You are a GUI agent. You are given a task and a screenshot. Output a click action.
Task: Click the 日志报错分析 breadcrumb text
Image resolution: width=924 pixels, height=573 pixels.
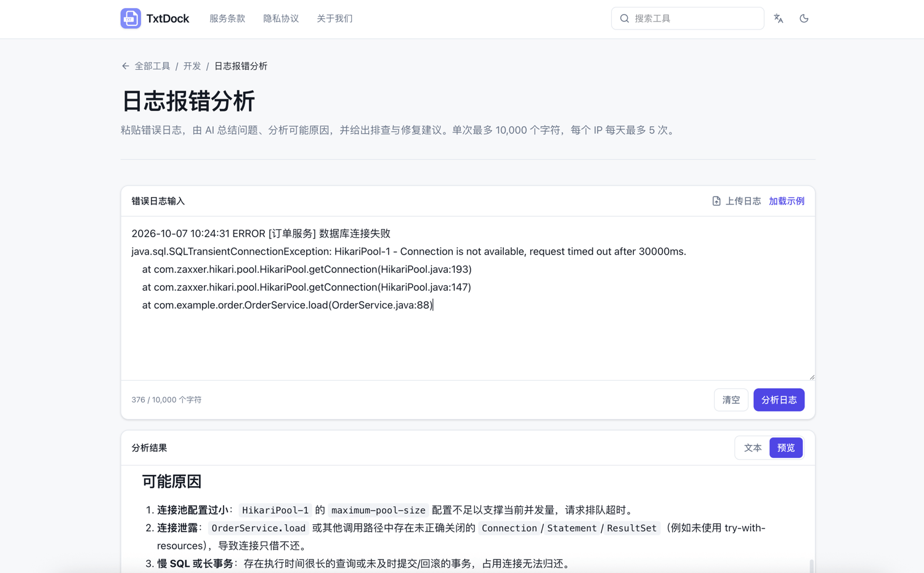click(241, 66)
